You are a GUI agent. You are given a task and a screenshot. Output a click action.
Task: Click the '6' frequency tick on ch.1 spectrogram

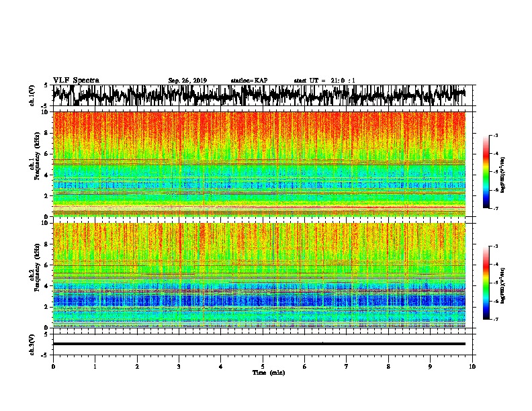pos(47,154)
